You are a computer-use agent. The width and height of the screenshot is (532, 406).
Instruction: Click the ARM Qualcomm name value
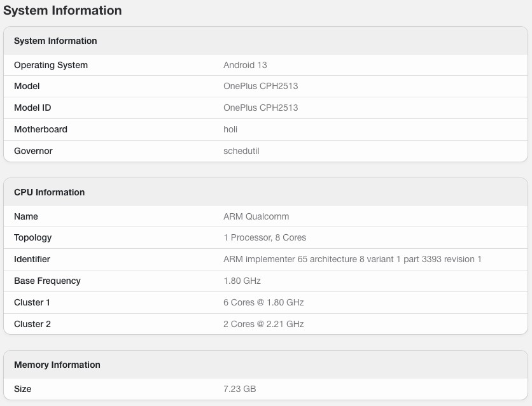[256, 216]
